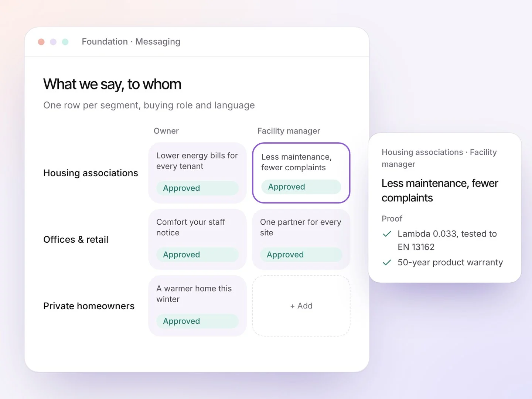Click checkmark beside 50-year product warranty
This screenshot has height=399, width=532.
(x=387, y=262)
